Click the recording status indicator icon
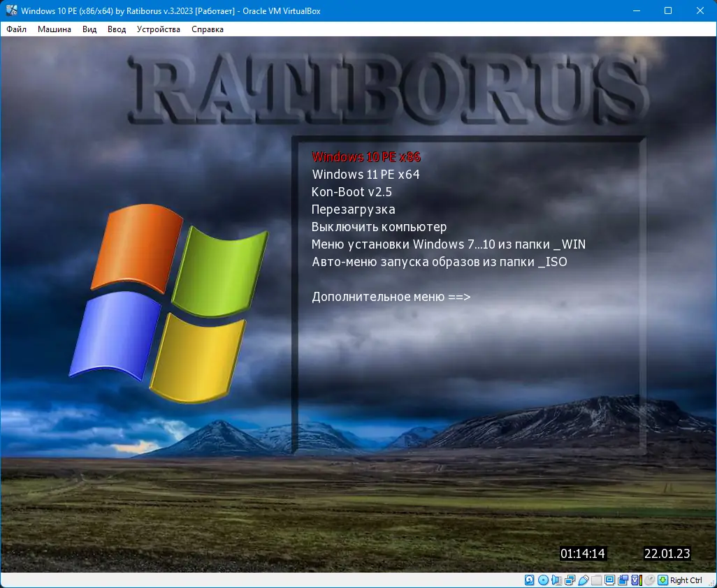The width and height of the screenshot is (717, 588). click(x=623, y=580)
